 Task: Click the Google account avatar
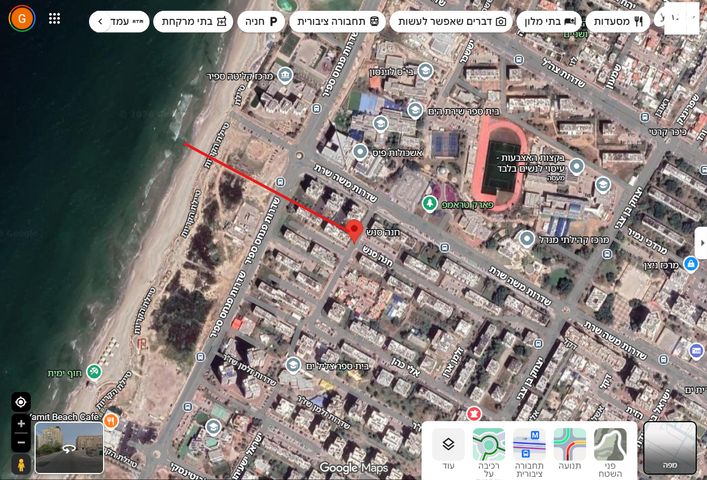21,19
